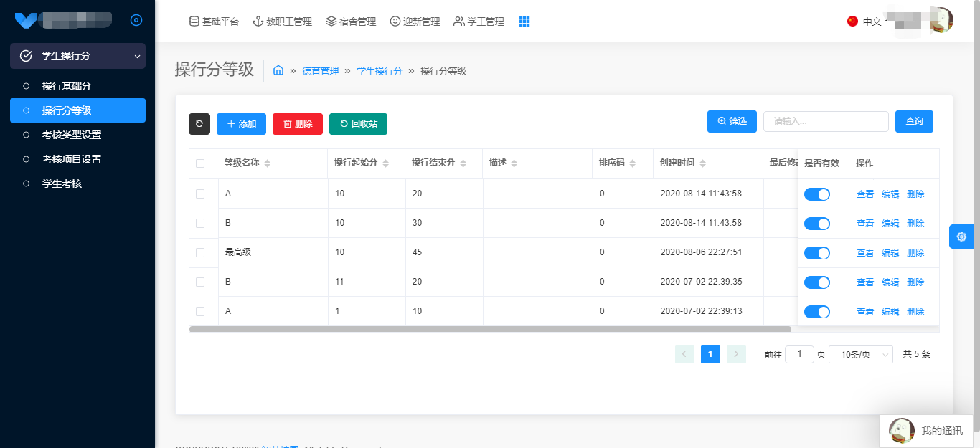Sort by 创建时间 column arrows
980x448 pixels.
tap(702, 163)
